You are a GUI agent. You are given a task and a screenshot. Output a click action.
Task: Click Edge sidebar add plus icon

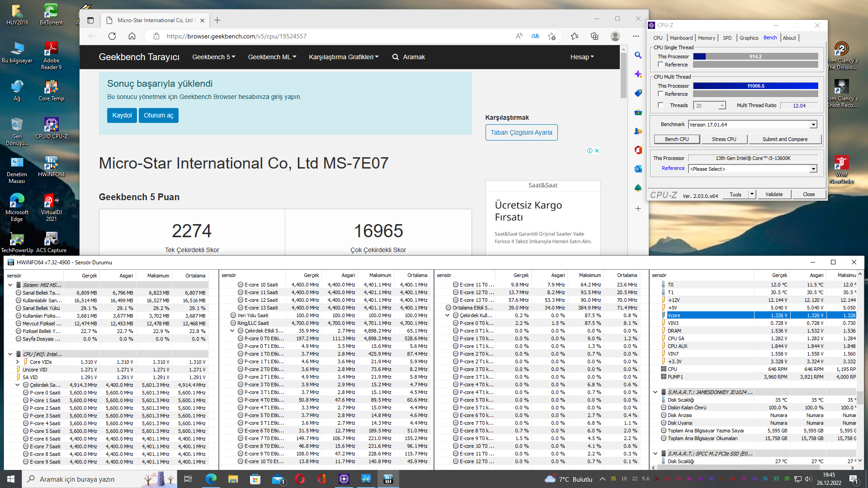[638, 208]
